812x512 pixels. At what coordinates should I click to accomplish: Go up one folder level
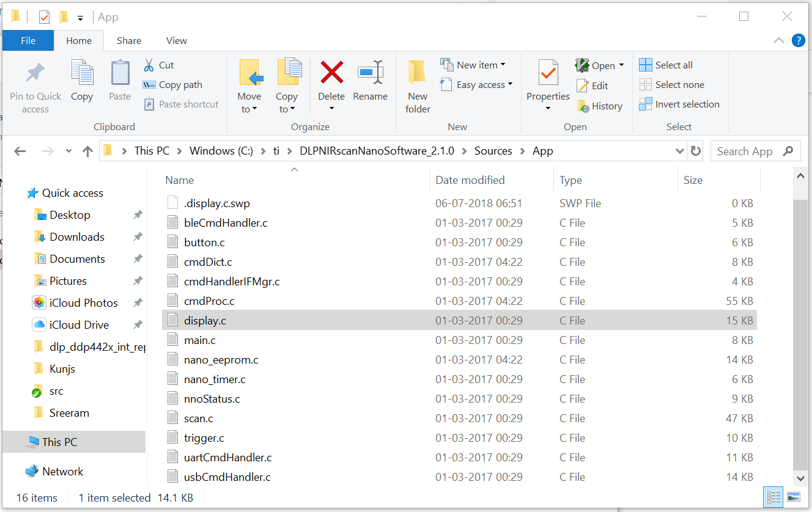tap(87, 151)
